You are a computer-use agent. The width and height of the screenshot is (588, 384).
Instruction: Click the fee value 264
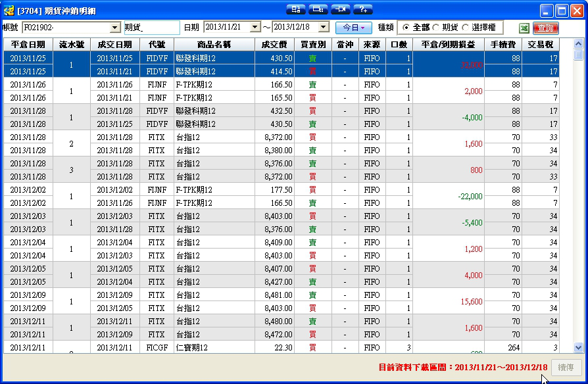pyautogui.click(x=514, y=348)
